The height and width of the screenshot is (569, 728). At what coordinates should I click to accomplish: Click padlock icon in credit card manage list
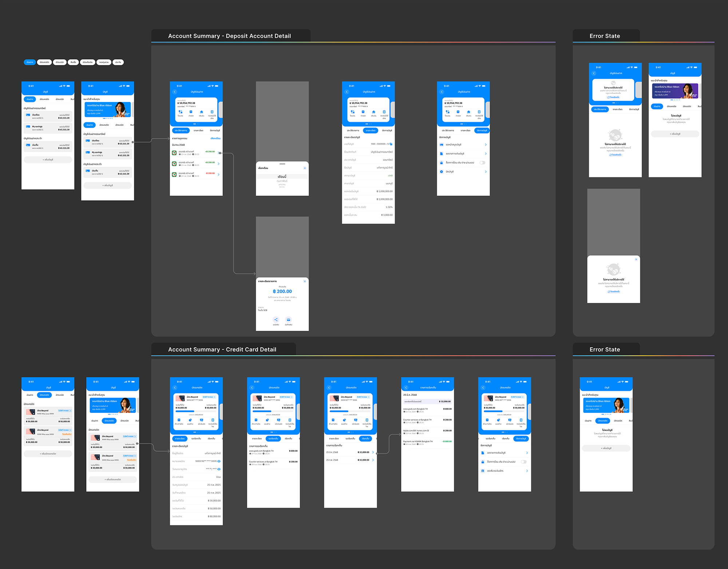coord(483,462)
